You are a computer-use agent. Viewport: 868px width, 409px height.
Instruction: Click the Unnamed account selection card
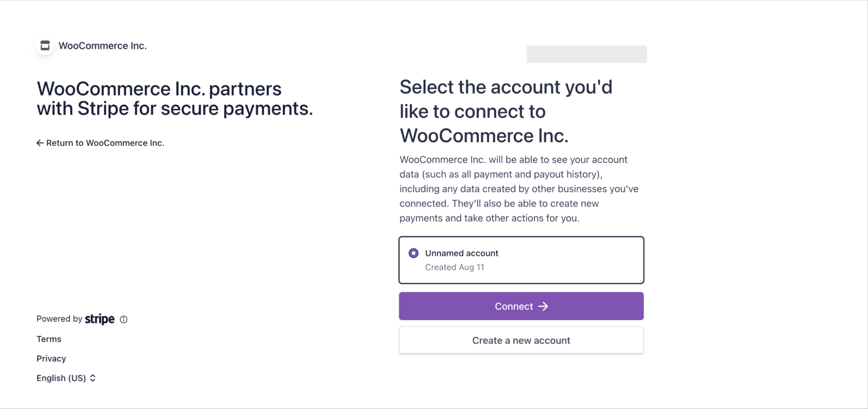point(521,260)
